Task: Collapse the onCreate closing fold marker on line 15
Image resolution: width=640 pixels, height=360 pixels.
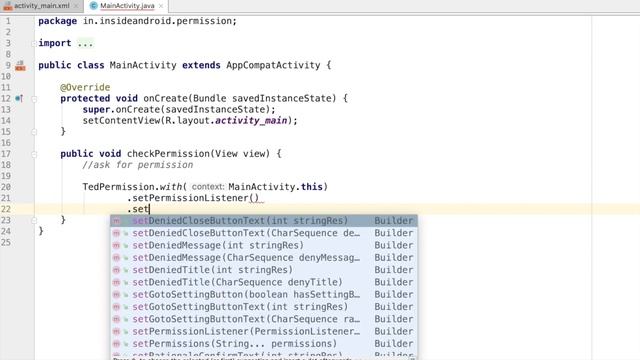Action: tap(34, 131)
